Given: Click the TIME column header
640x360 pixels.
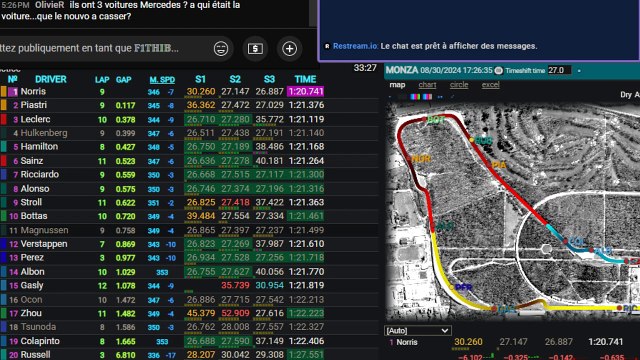Looking at the screenshot, I should [x=305, y=79].
